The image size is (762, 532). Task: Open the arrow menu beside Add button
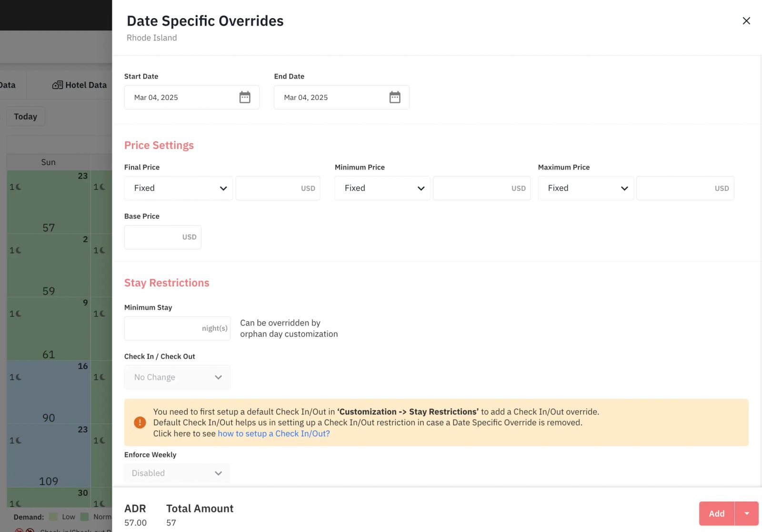tap(747, 513)
